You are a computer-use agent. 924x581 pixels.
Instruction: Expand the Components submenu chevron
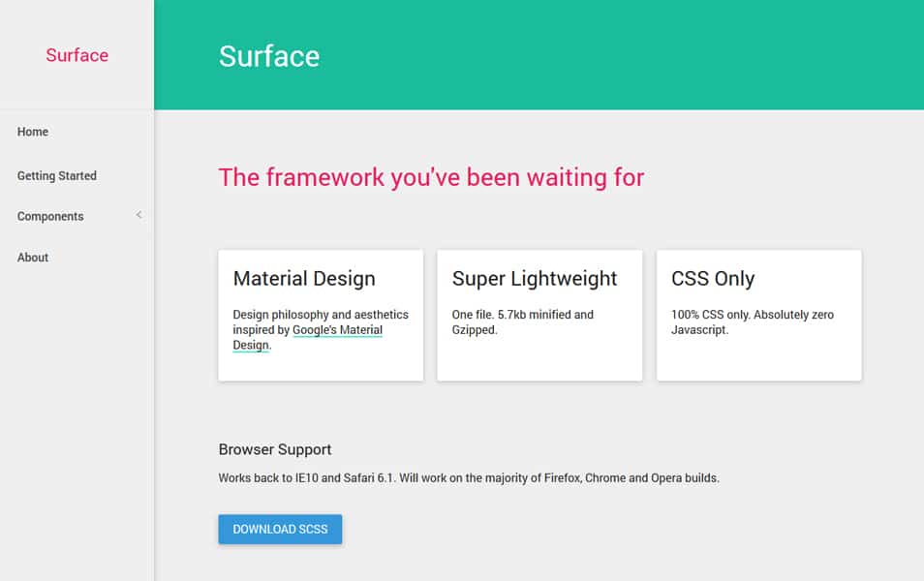(x=139, y=215)
